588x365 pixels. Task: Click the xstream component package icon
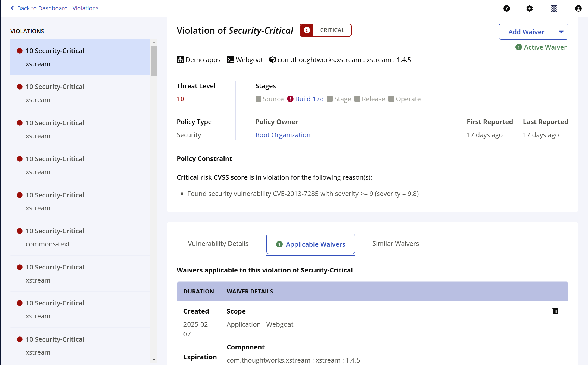272,60
